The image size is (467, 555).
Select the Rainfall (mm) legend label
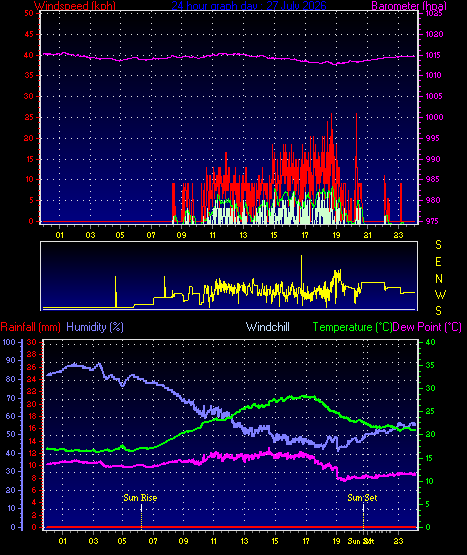[x=30, y=327]
